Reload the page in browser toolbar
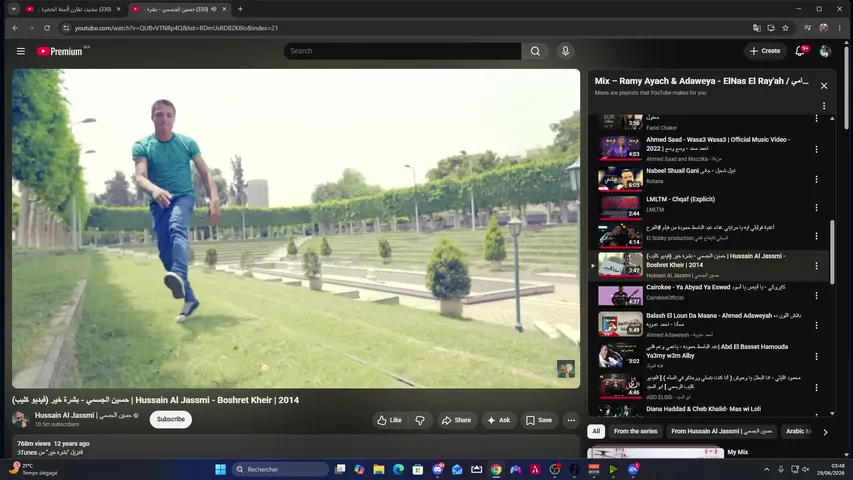 click(47, 28)
